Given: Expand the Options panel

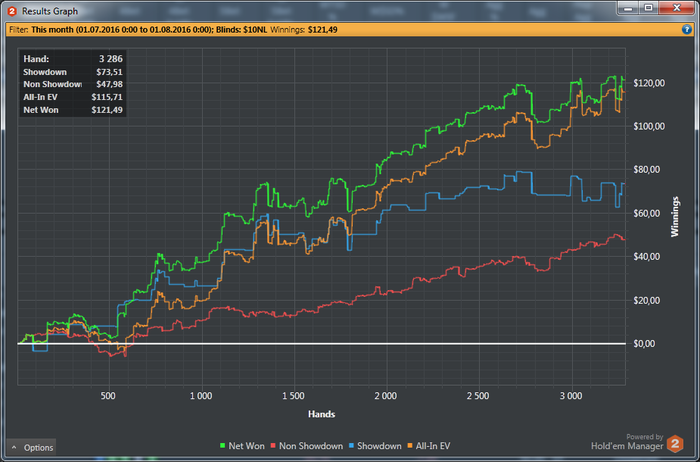Looking at the screenshot, I should click(32, 447).
